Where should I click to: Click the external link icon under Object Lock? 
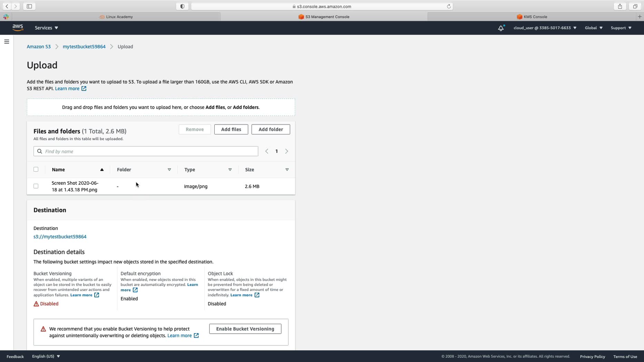tap(257, 295)
